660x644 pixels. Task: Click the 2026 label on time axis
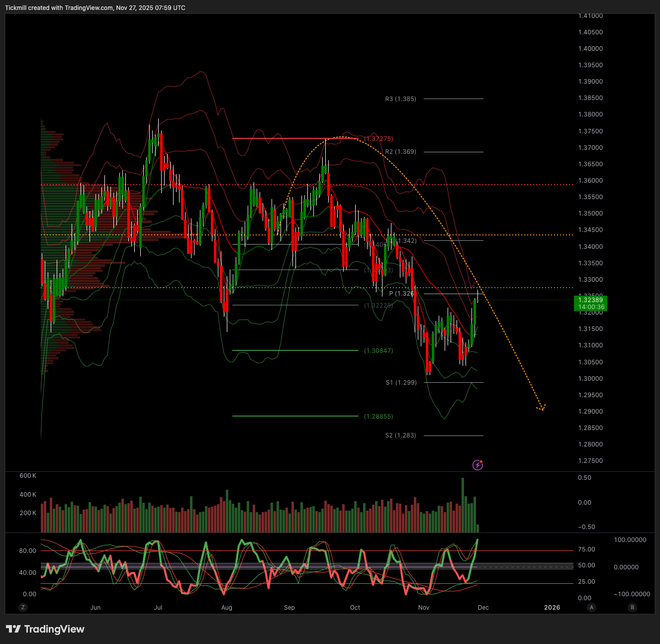[x=552, y=607]
